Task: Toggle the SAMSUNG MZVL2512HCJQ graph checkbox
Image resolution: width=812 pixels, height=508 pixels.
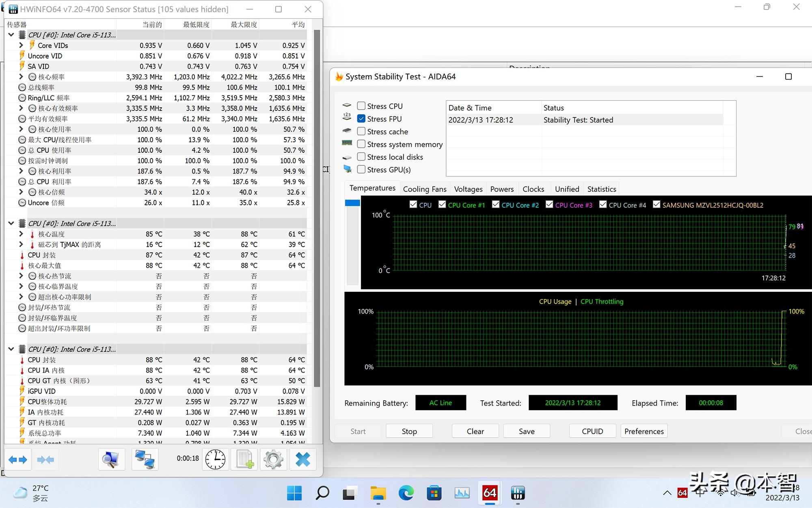Action: (657, 204)
